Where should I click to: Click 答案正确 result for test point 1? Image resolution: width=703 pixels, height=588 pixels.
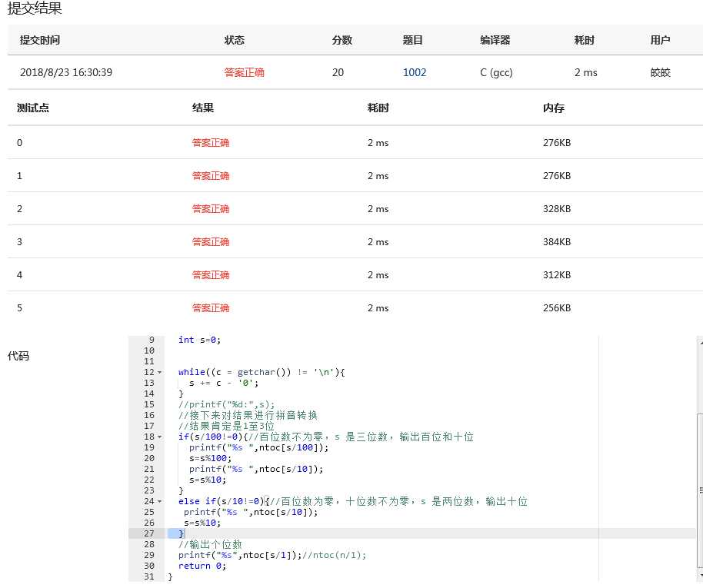click(x=210, y=176)
